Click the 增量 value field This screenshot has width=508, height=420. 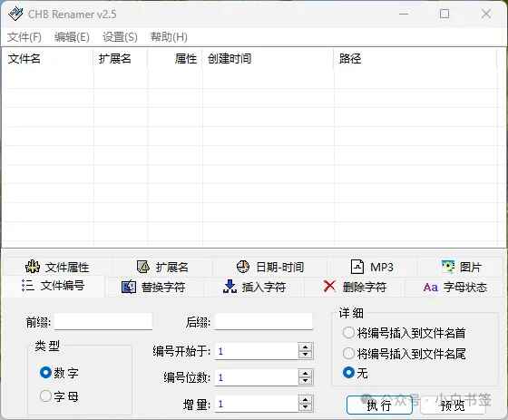[x=256, y=404]
